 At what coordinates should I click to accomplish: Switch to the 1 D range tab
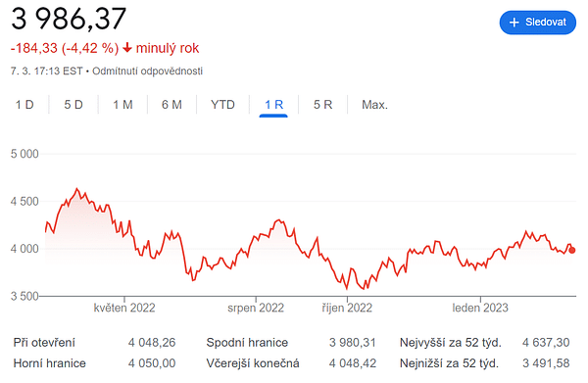pyautogui.click(x=24, y=105)
